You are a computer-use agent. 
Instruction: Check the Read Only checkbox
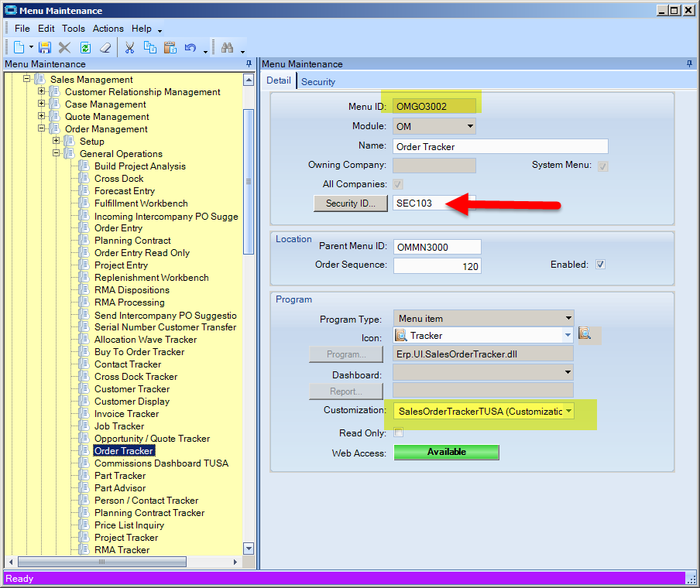(x=399, y=432)
